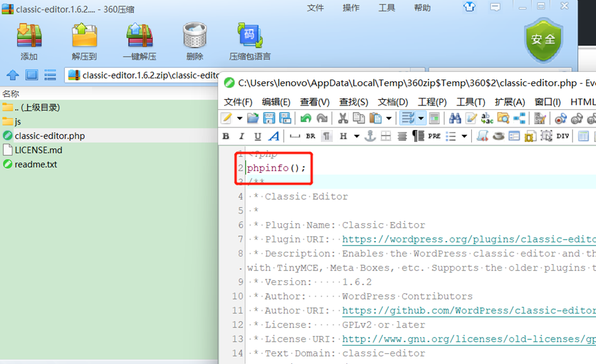Click the Open file folder icon

coord(253,119)
